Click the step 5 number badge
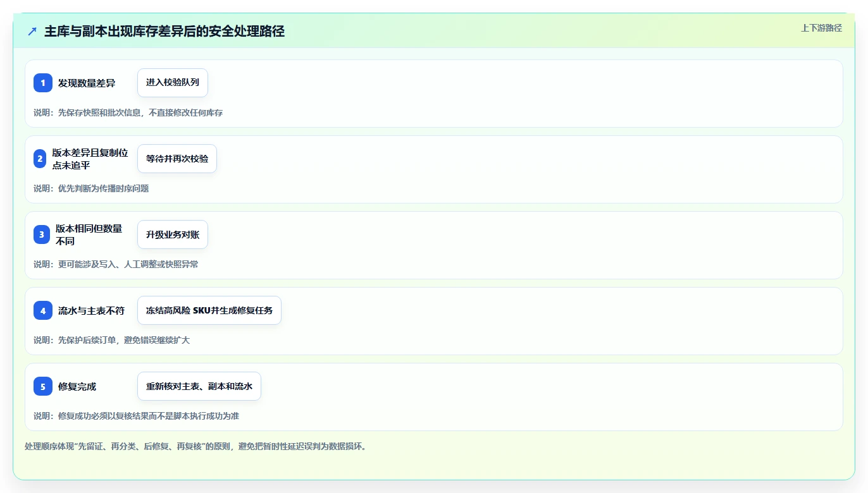Viewport: 868px width, 493px height. pyautogui.click(x=43, y=386)
